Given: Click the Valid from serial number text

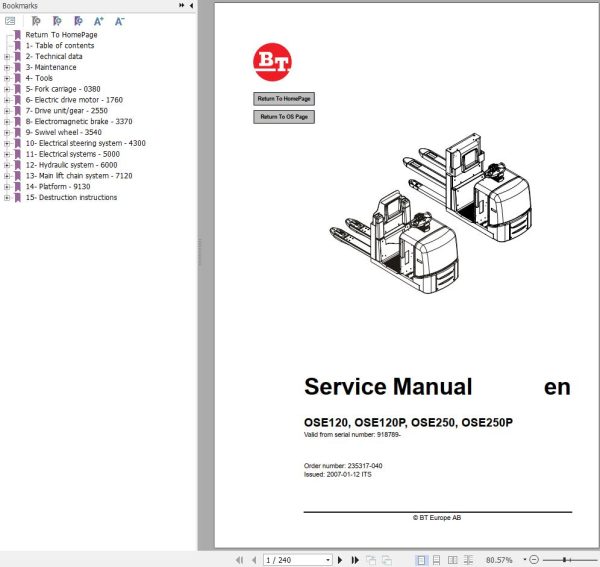Looking at the screenshot, I should click(x=352, y=435).
